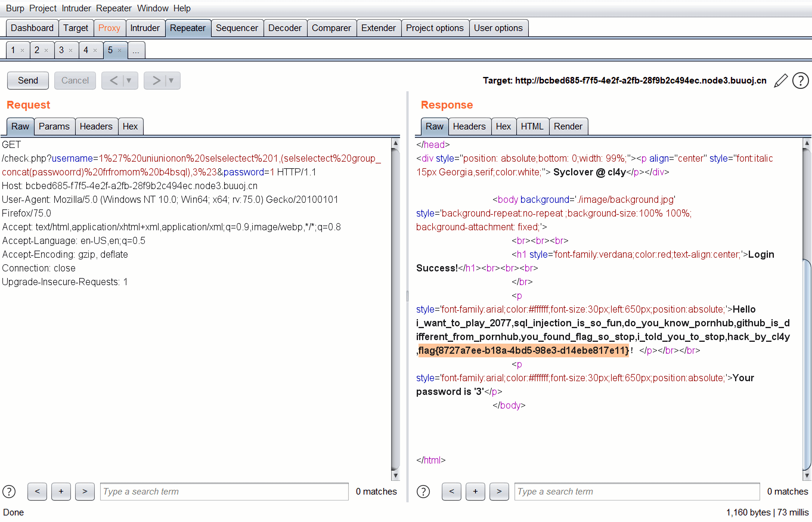The height and width of the screenshot is (522, 812).
Task: Close Repeater tab 3
Action: (x=71, y=50)
